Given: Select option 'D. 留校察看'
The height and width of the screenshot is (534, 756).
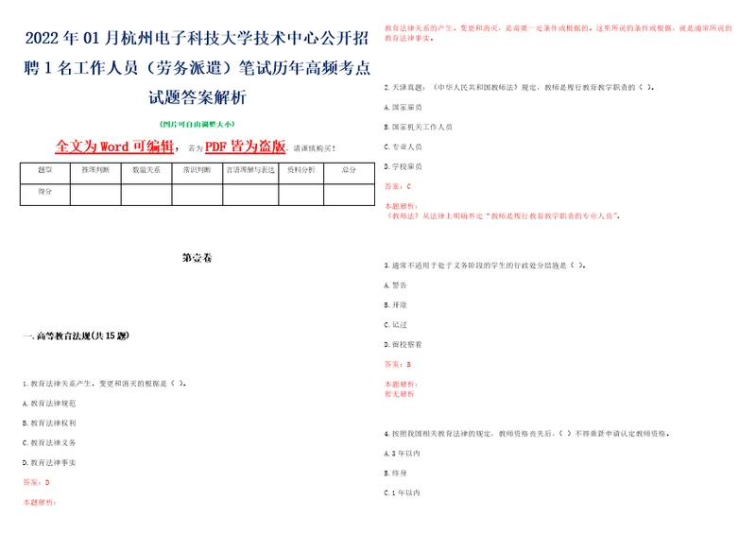Looking at the screenshot, I should click(403, 344).
